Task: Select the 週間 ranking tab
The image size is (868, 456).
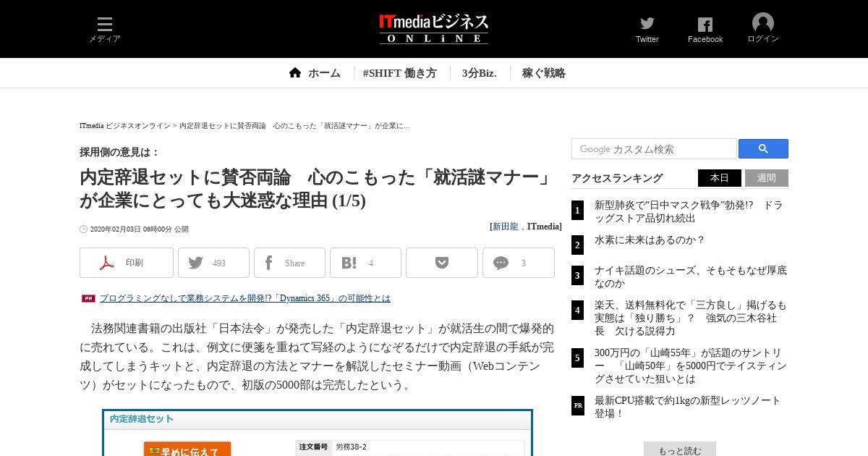Action: pos(767,178)
